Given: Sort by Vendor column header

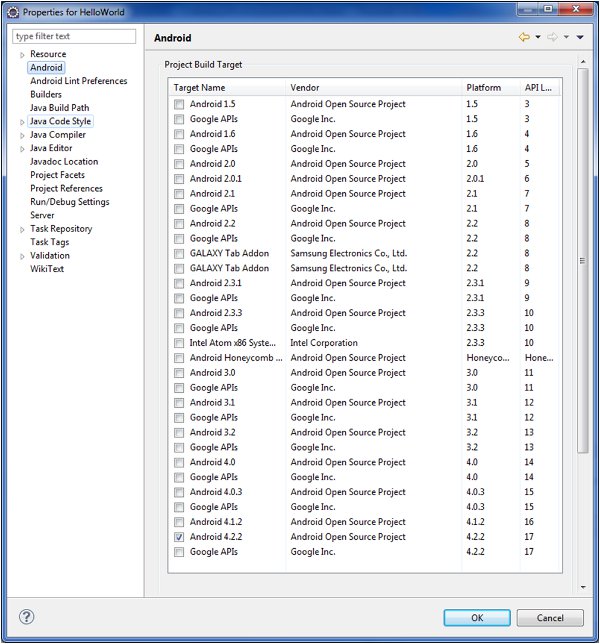Looking at the screenshot, I should point(374,87).
